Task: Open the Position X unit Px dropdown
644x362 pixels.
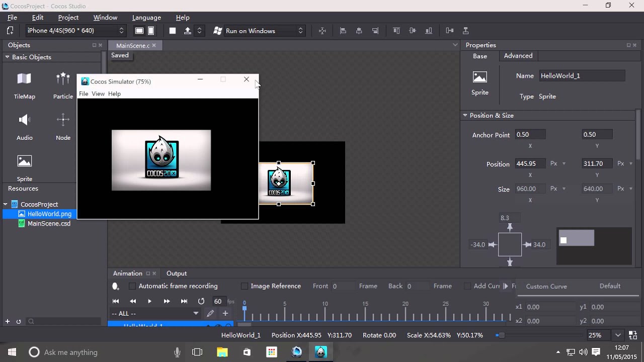Action: (563, 163)
